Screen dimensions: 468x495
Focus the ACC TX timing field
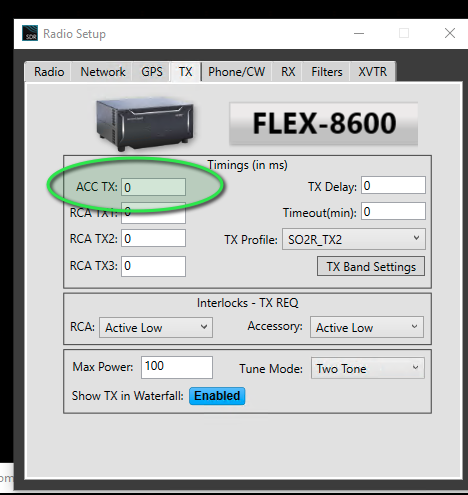click(153, 187)
